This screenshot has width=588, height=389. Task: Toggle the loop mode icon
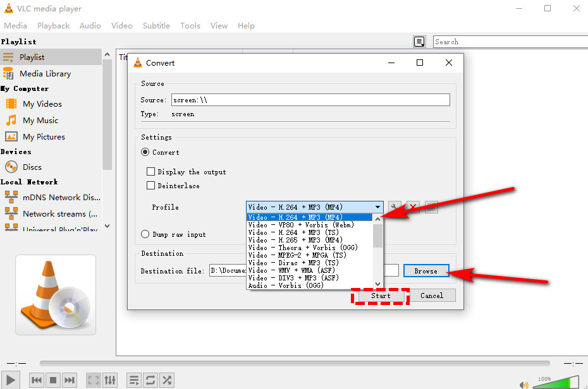pos(150,380)
